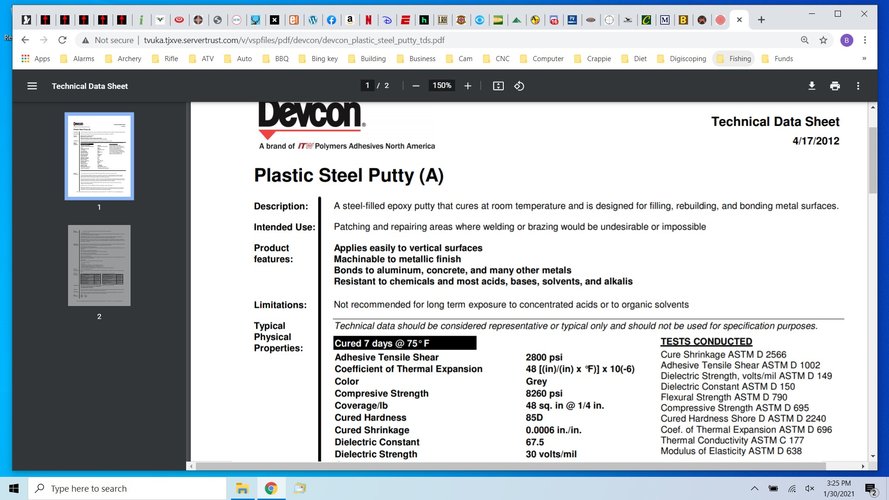Download the PDF file
889x500 pixels.
pyautogui.click(x=812, y=86)
